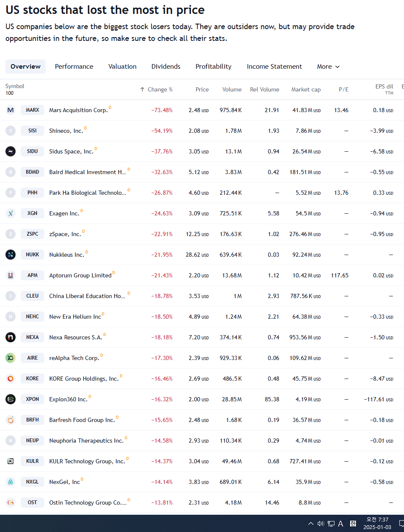Open the OST ticker symbol

pyautogui.click(x=32, y=502)
